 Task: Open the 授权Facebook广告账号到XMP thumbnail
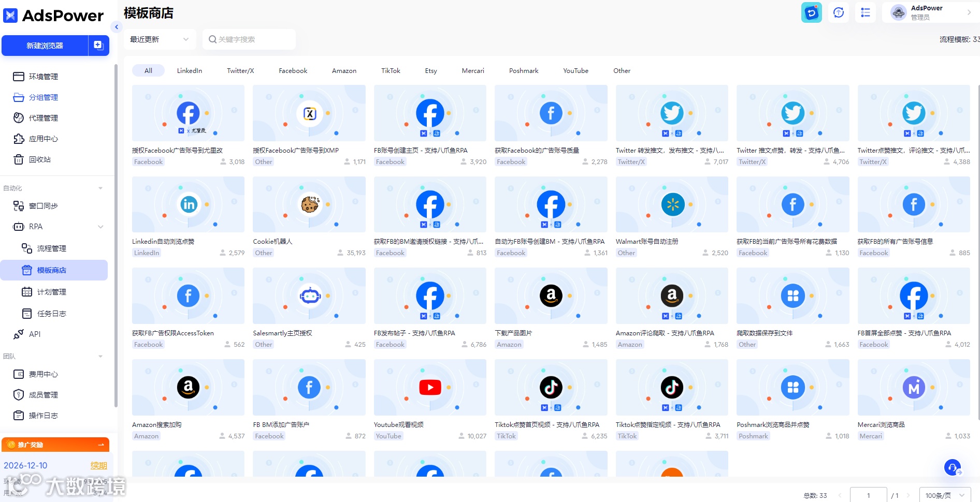pos(309,113)
